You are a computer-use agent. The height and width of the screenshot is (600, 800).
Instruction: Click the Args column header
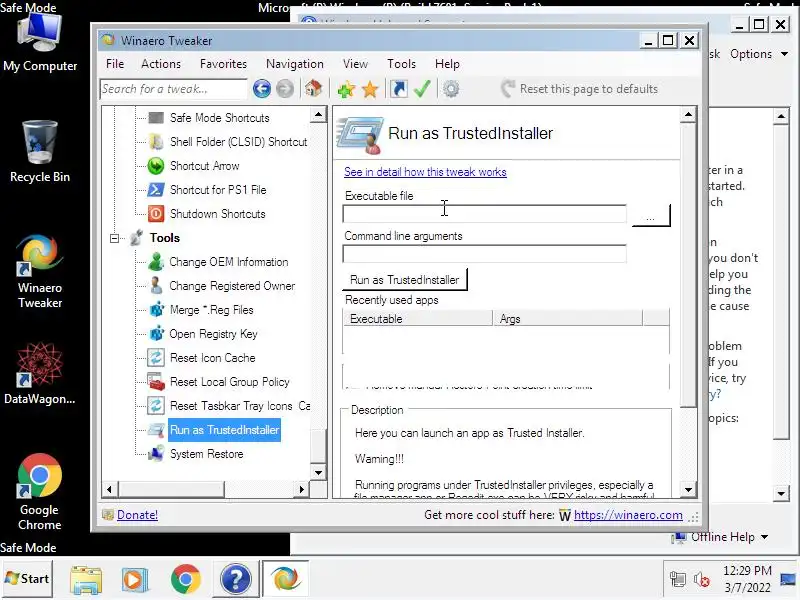[568, 319]
